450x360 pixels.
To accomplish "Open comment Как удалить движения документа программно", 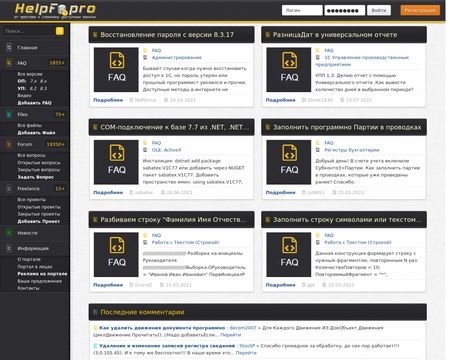I will [162, 328].
